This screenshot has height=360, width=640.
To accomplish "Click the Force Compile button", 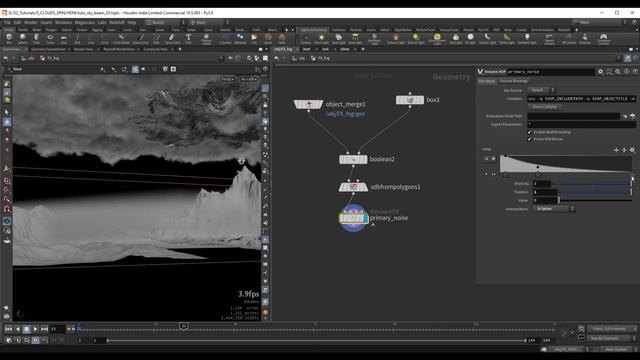I will coord(545,107).
